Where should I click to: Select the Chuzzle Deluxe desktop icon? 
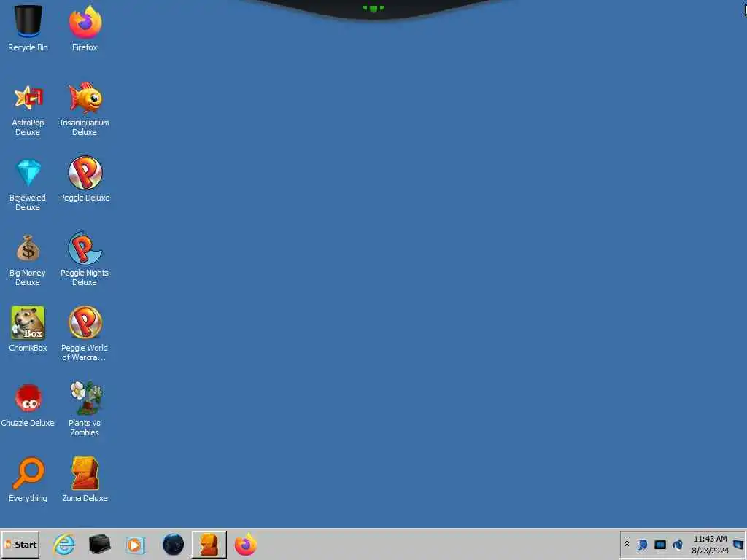click(x=28, y=405)
